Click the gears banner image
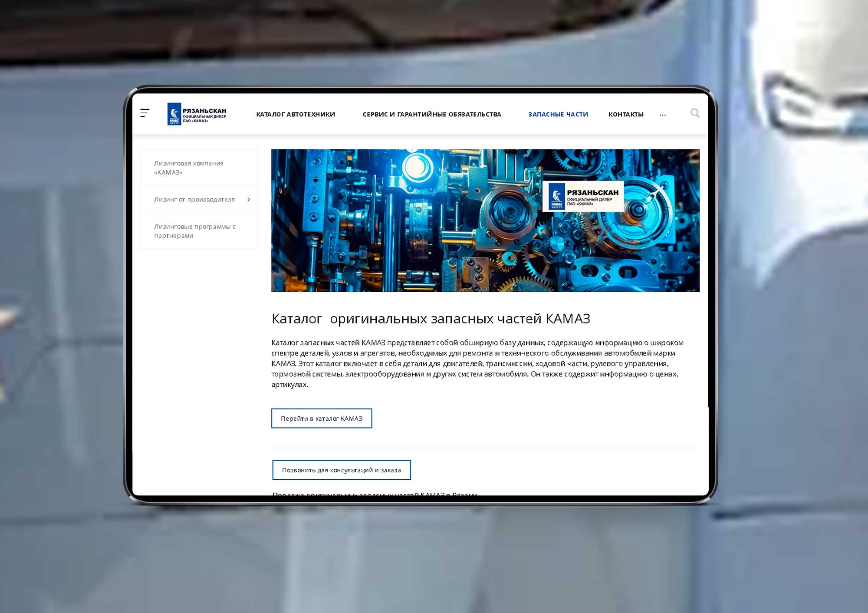The image size is (868, 613). coord(485,221)
